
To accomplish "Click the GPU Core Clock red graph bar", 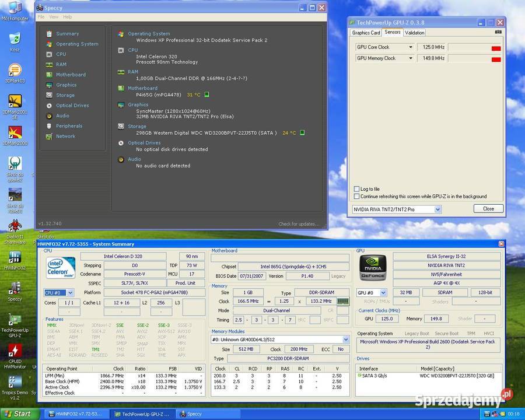I will point(496,48).
